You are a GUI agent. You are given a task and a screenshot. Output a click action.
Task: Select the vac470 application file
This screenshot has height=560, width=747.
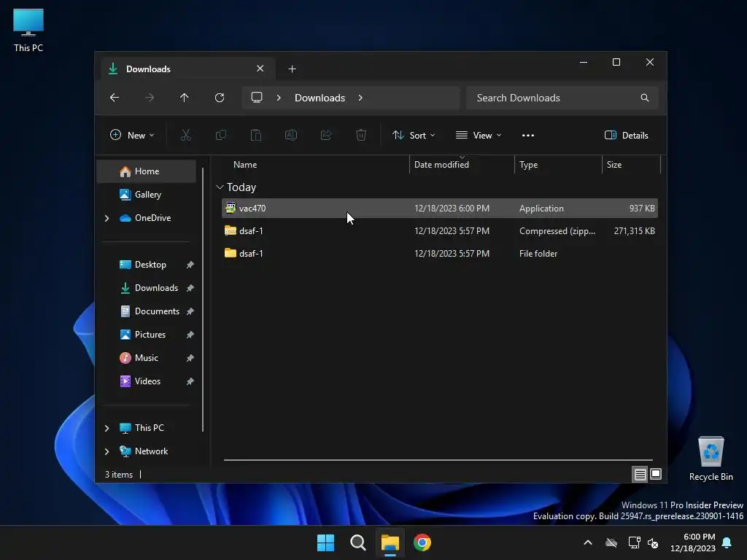pyautogui.click(x=440, y=209)
